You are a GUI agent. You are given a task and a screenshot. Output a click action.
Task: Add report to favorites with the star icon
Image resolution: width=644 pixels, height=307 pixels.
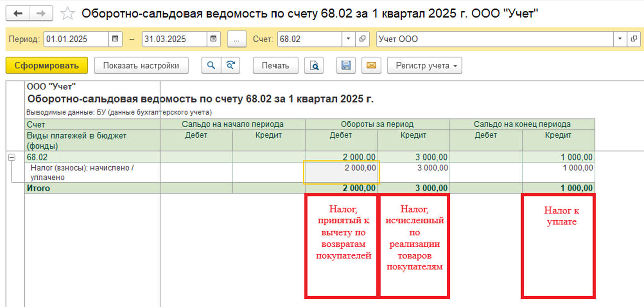67,13
